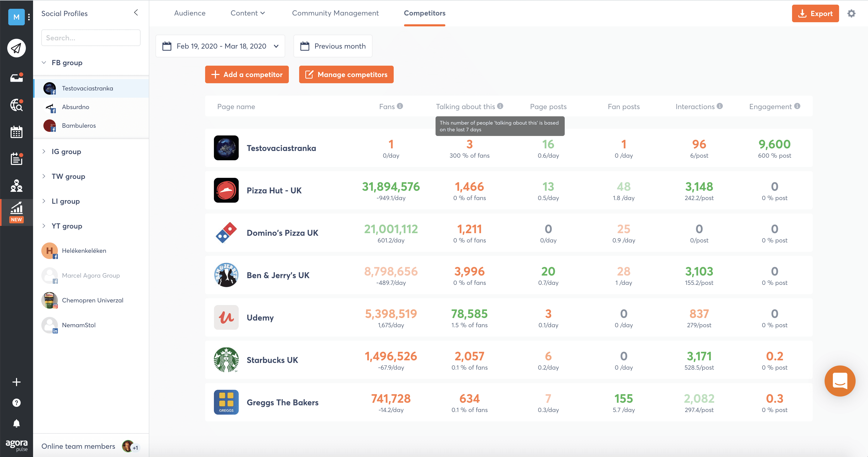Click the plus icon to add profile
The image size is (868, 457).
(x=16, y=382)
